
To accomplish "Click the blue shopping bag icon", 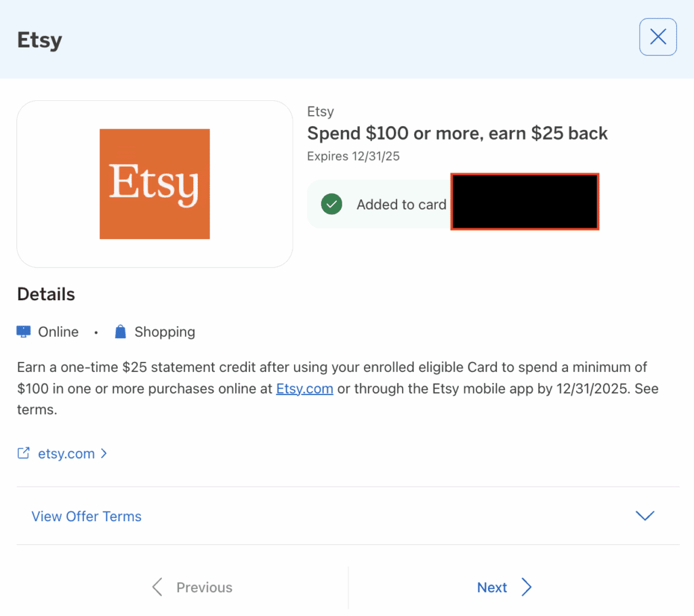I will pos(121,331).
